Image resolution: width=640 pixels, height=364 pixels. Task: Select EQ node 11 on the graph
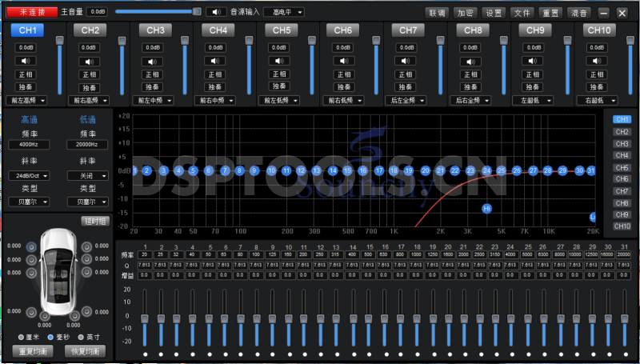pyautogui.click(x=286, y=170)
